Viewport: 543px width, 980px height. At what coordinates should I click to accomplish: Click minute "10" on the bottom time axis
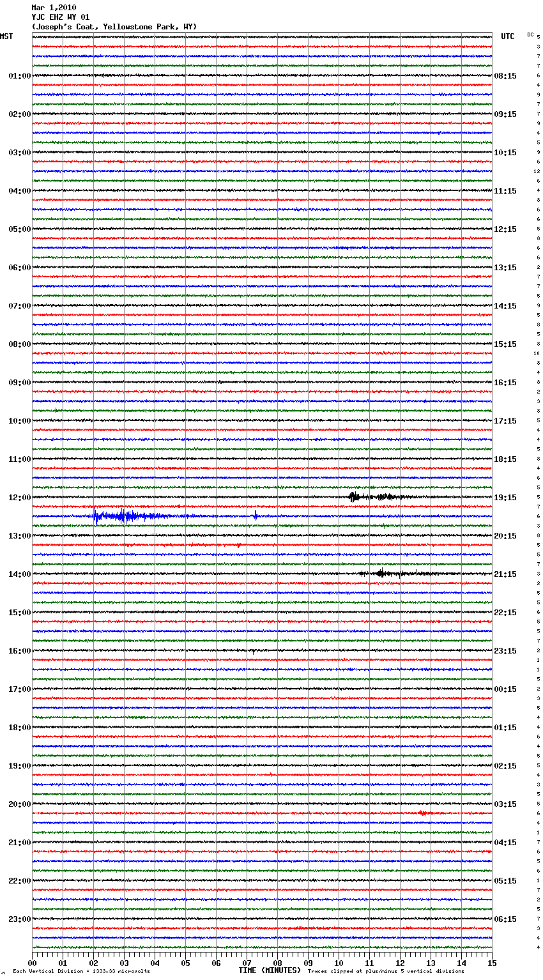(x=339, y=963)
